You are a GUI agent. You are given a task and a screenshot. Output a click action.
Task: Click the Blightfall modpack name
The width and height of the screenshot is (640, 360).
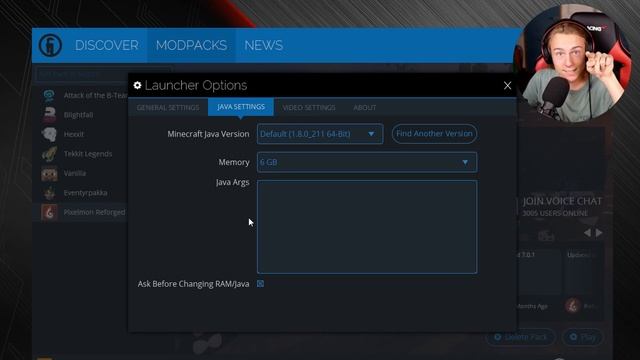[78, 115]
